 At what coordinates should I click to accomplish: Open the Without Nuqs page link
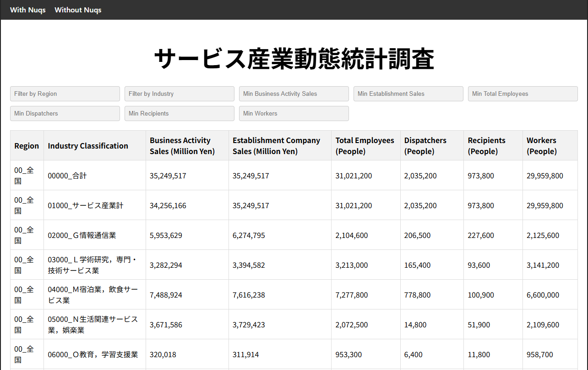click(x=78, y=10)
